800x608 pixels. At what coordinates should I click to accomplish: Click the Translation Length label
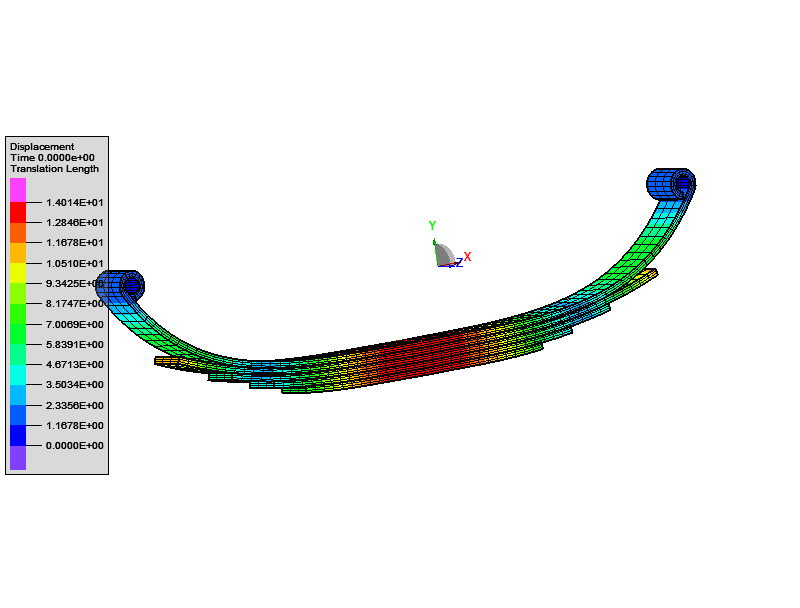(55, 169)
